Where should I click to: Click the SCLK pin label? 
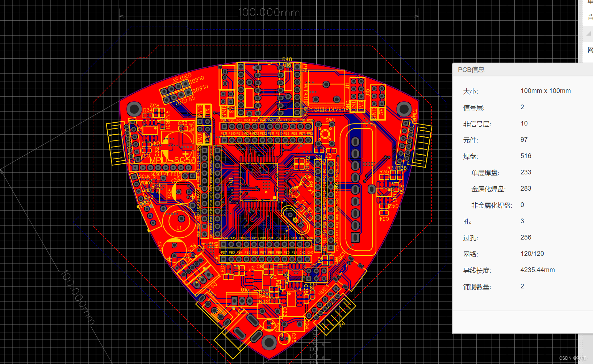(x=144, y=177)
